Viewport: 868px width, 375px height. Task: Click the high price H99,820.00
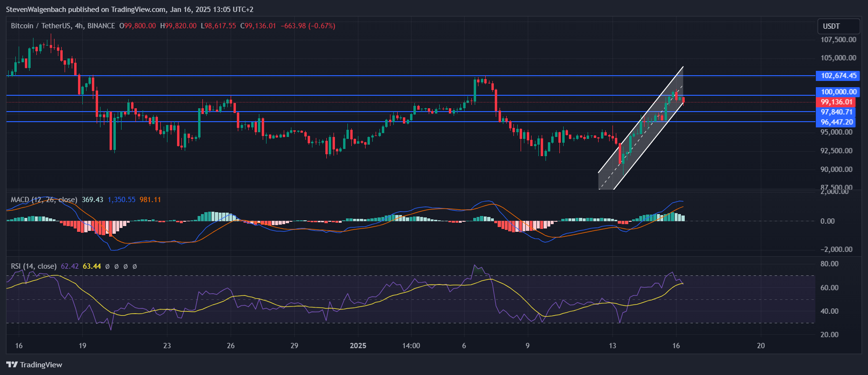pos(178,26)
